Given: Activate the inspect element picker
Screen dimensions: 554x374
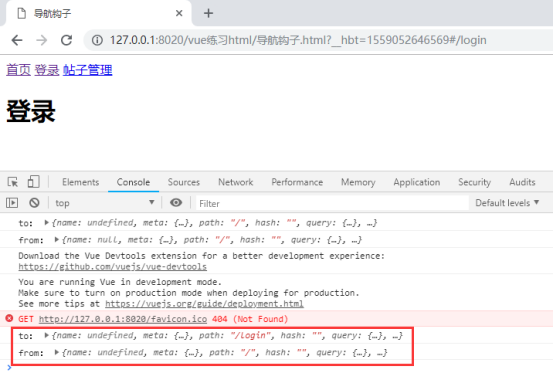Looking at the screenshot, I should coord(13,182).
